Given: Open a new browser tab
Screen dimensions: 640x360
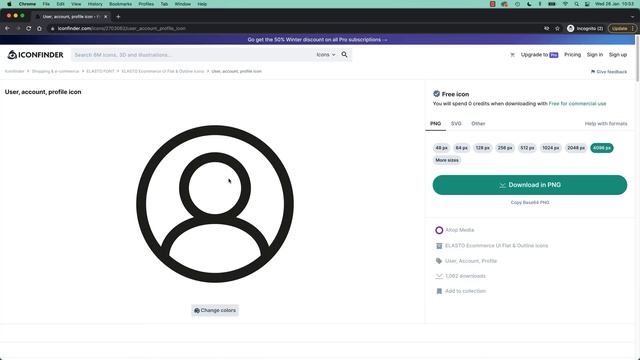Looking at the screenshot, I should (x=118, y=17).
